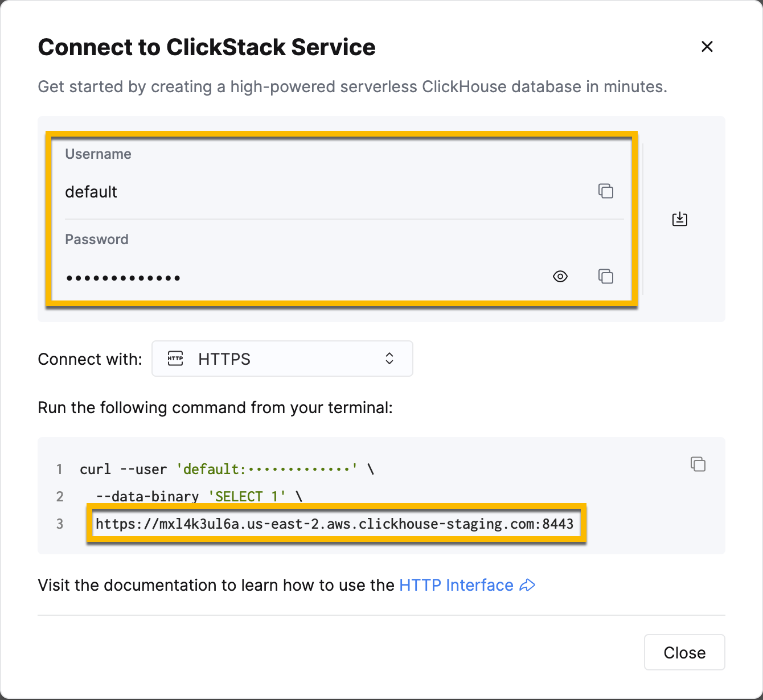This screenshot has width=763, height=700.
Task: Select the highlighted clickhouse-staging endpoint URL
Action: coord(335,524)
